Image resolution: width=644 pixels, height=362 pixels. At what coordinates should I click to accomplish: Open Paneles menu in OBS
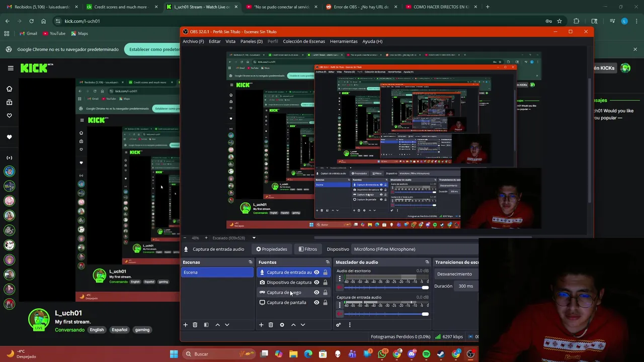coord(252,41)
